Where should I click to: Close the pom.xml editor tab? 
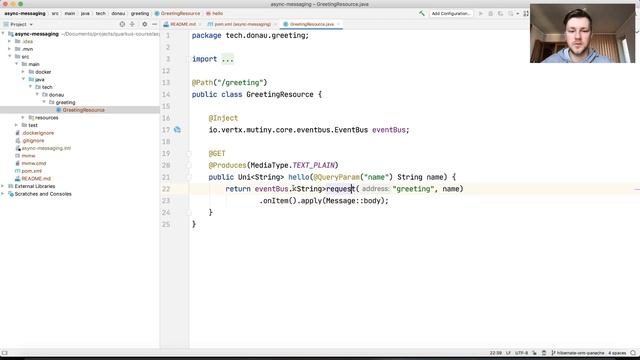276,24
